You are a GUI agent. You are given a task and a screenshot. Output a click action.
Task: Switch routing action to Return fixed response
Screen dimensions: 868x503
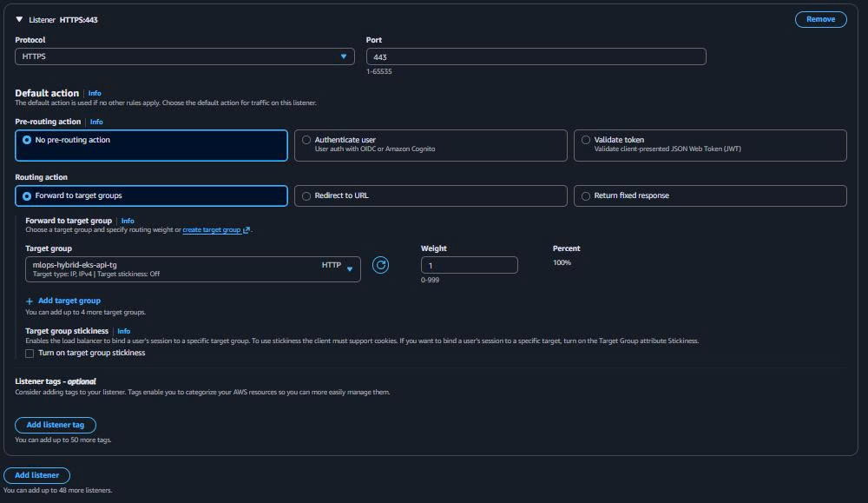click(x=584, y=195)
